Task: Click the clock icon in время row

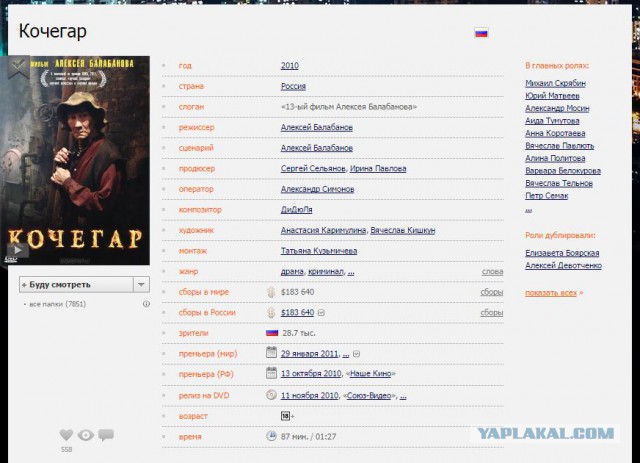Action: tap(271, 436)
